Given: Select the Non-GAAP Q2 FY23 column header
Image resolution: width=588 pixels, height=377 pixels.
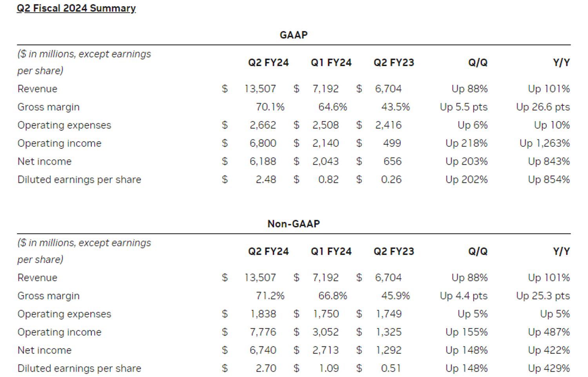Looking at the screenshot, I should (394, 251).
